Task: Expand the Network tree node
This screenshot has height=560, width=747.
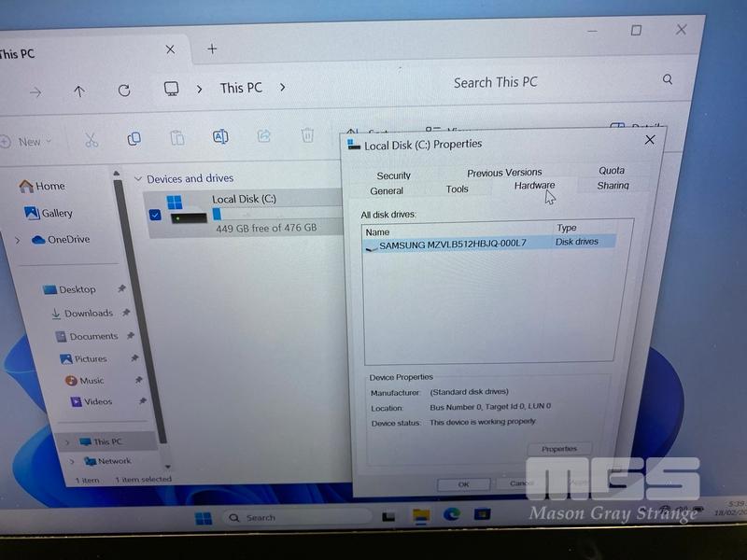Action: coord(72,462)
